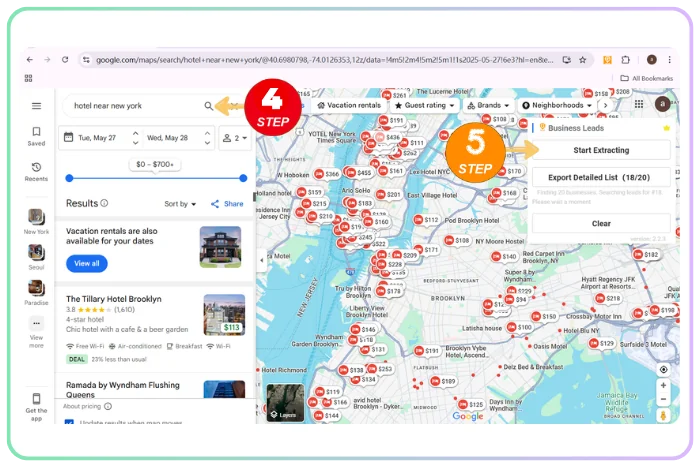The width and height of the screenshot is (700, 471).
Task: Open the All Bookmarks folder
Action: [647, 78]
